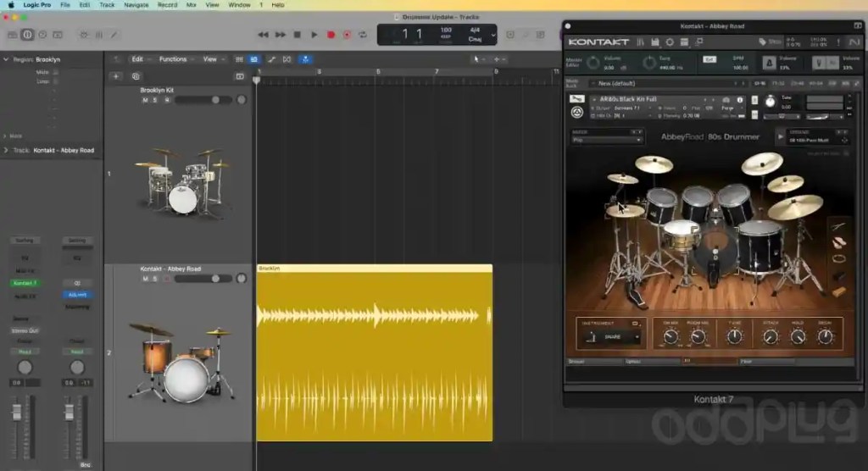868x471 pixels.
Task: Open Kontakt browser library icon
Action: tap(640, 42)
